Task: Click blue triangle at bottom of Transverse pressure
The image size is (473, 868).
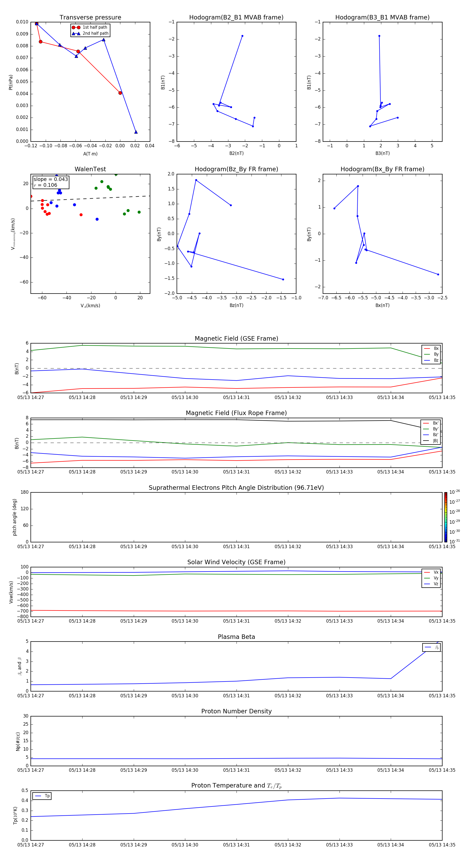Action: click(x=136, y=132)
